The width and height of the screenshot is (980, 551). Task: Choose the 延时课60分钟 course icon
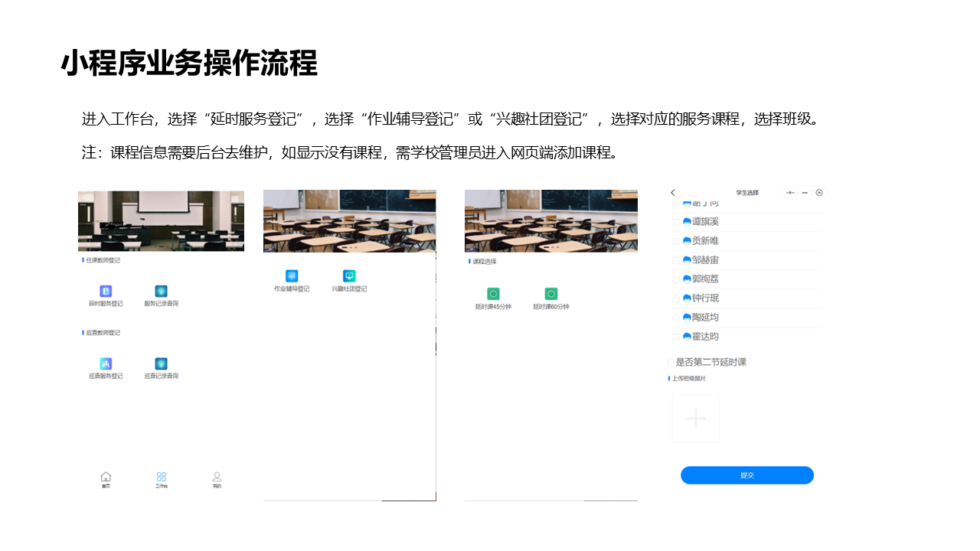pos(550,294)
